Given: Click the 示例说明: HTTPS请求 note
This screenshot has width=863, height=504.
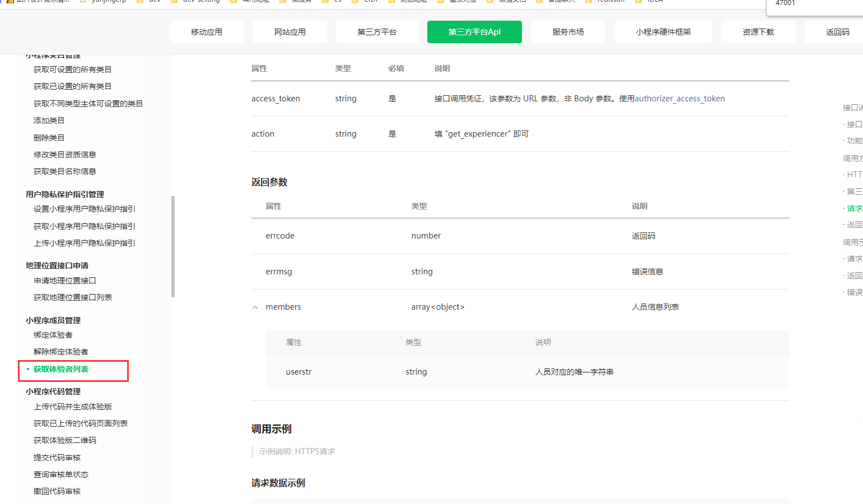Looking at the screenshot, I should 297,451.
